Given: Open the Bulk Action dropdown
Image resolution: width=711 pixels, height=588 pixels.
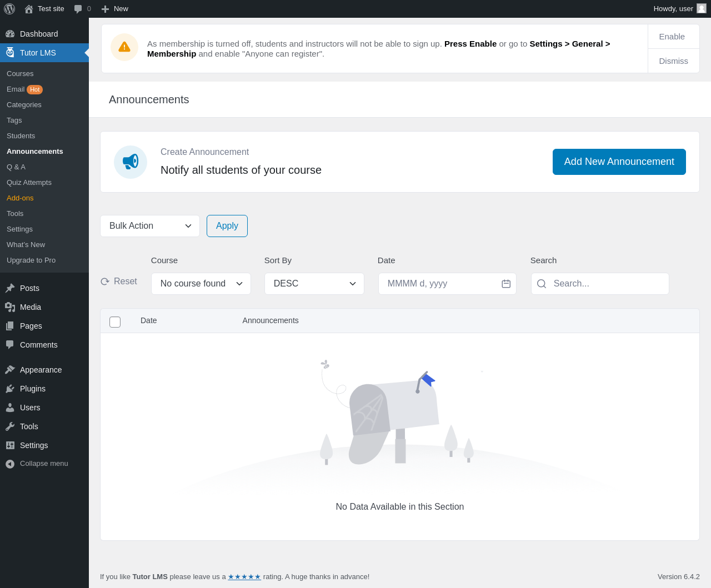Looking at the screenshot, I should point(150,226).
